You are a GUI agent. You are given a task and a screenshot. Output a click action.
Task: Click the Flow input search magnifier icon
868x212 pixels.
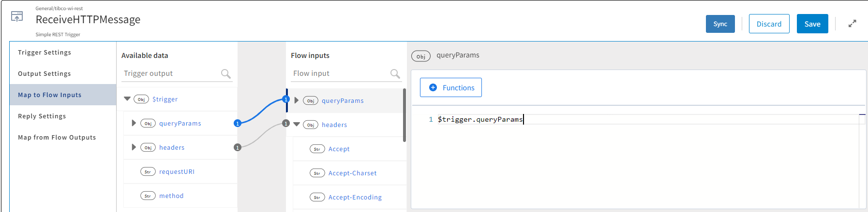(x=395, y=73)
